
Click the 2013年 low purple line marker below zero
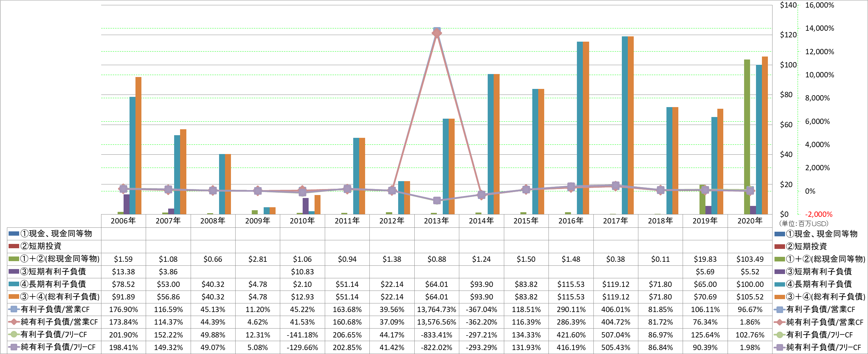click(x=437, y=201)
